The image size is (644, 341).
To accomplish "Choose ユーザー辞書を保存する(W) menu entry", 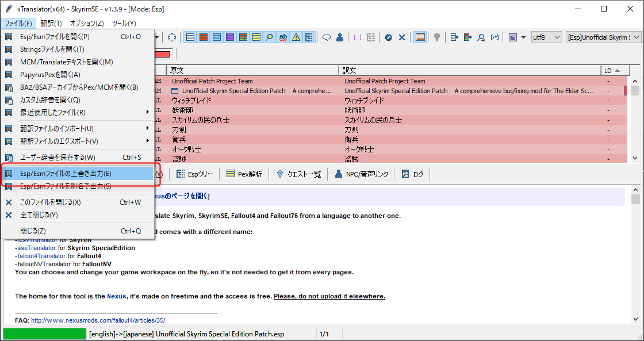I will tap(78, 158).
